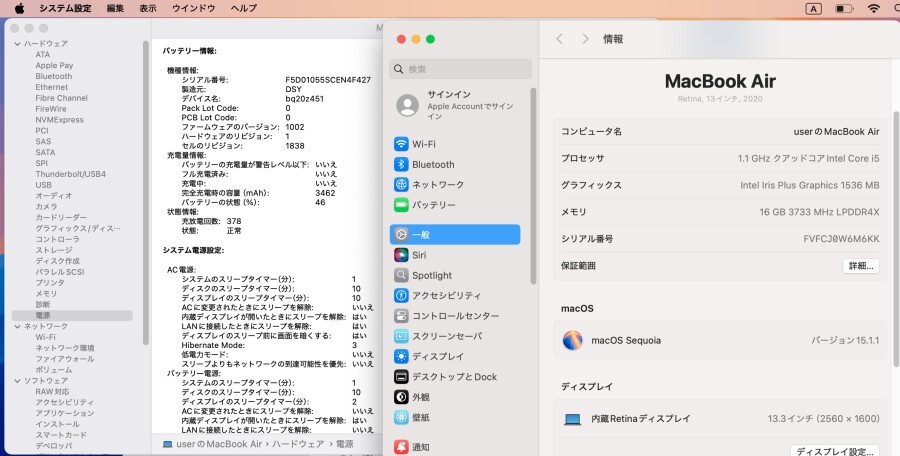
Task: Collapse the ネットワーク tree section
Action: 17,326
